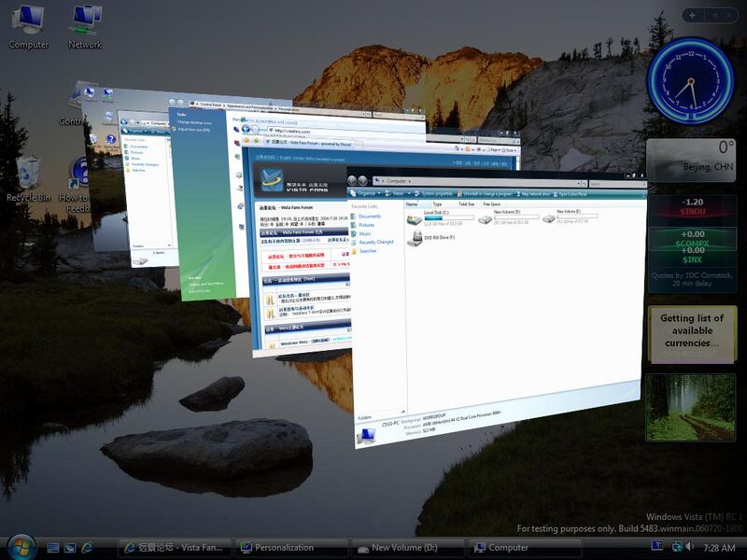747x560 pixels.
Task: Click the network tray icon
Action: (x=677, y=546)
